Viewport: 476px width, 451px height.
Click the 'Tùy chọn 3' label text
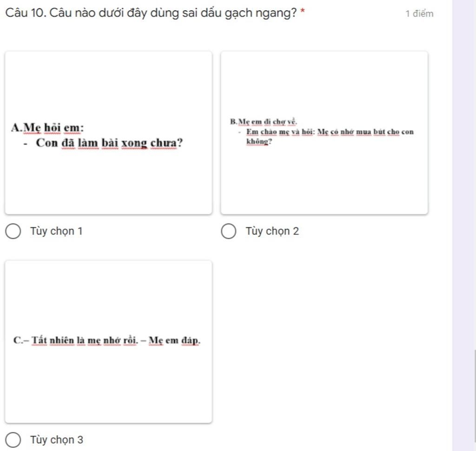pyautogui.click(x=56, y=440)
